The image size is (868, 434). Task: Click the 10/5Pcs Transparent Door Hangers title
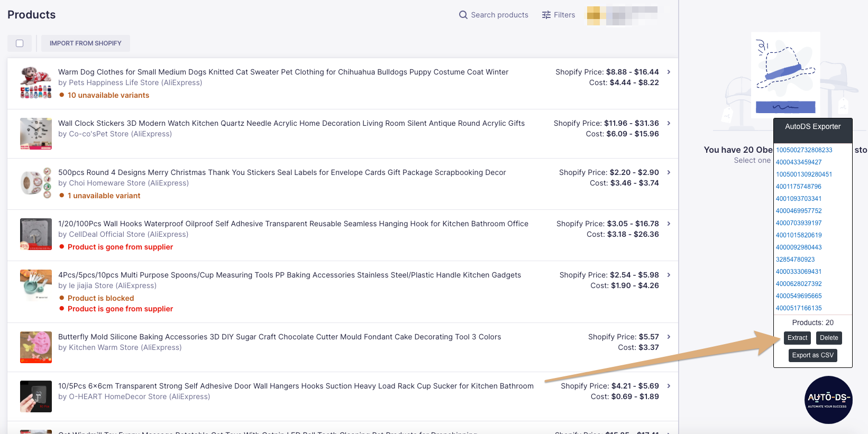click(x=296, y=386)
